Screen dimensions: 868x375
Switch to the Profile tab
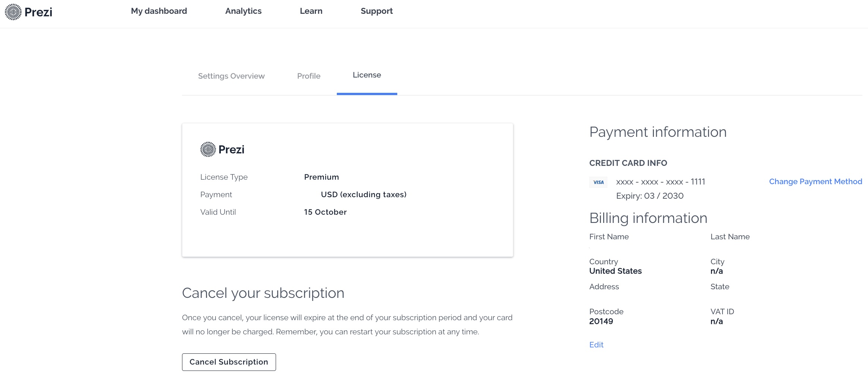coord(308,76)
